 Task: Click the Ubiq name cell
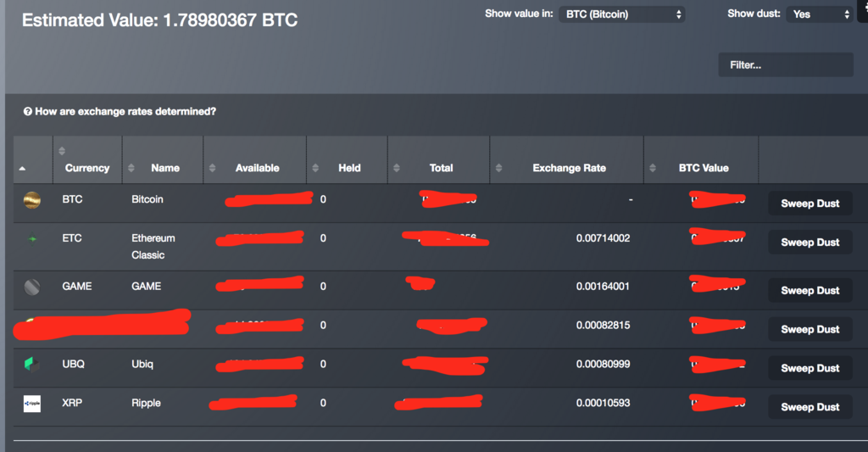142,363
